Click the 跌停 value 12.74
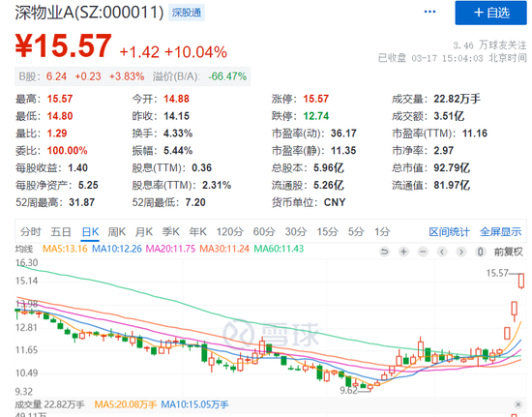This screenshot has height=417, width=532. 316,116
